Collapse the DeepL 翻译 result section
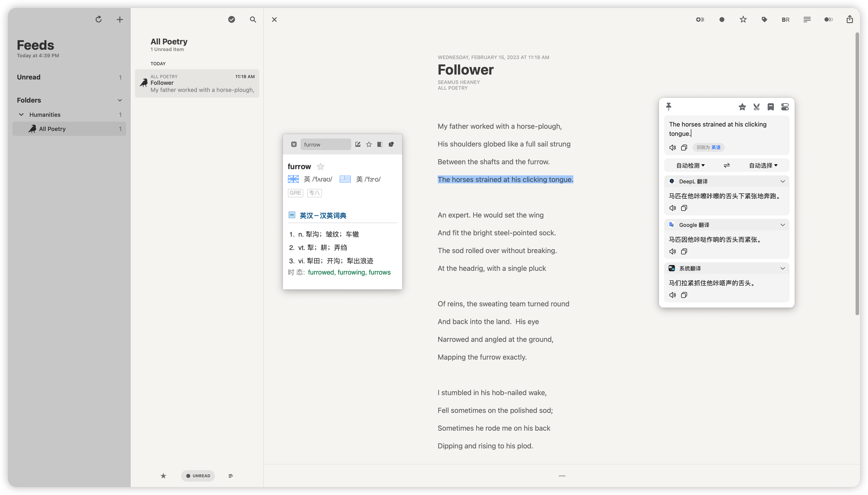 coord(782,181)
